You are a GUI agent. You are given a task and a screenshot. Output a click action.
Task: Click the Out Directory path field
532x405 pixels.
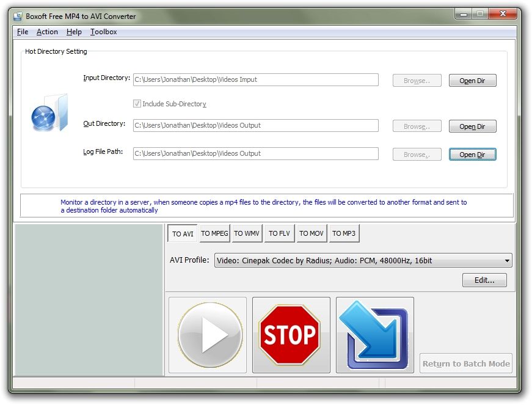pos(256,125)
